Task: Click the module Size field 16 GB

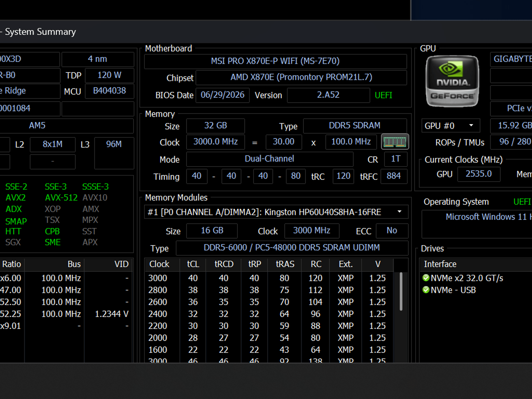Action: [x=212, y=231]
